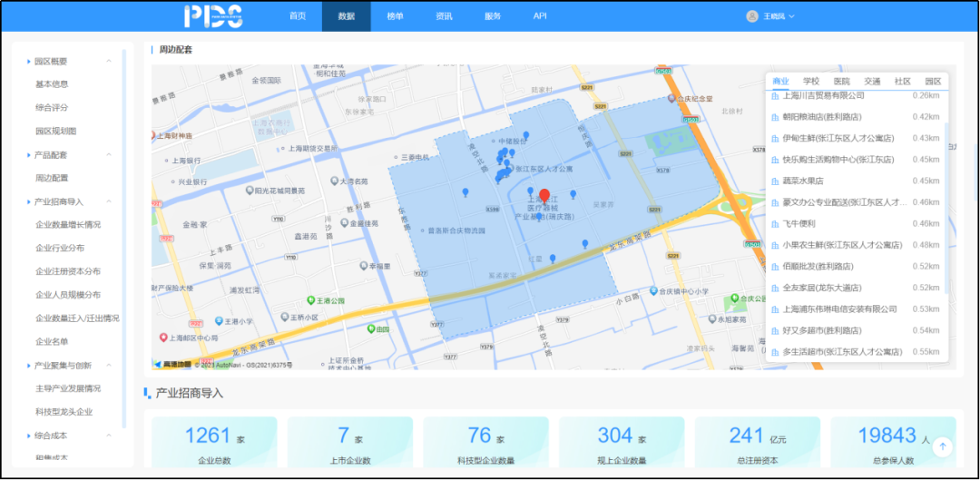The height and width of the screenshot is (480, 980).
Task: Click the nearby-places list scrollbar
Action: point(947,209)
